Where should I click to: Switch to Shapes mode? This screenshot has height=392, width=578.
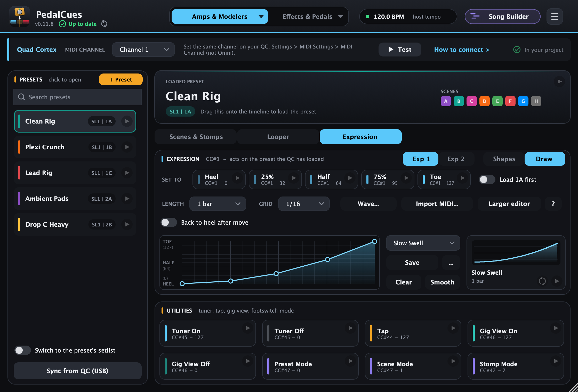[x=504, y=159]
